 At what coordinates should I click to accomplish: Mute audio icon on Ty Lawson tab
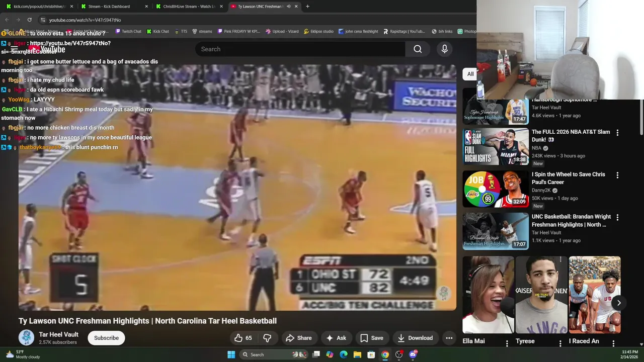[x=288, y=7]
